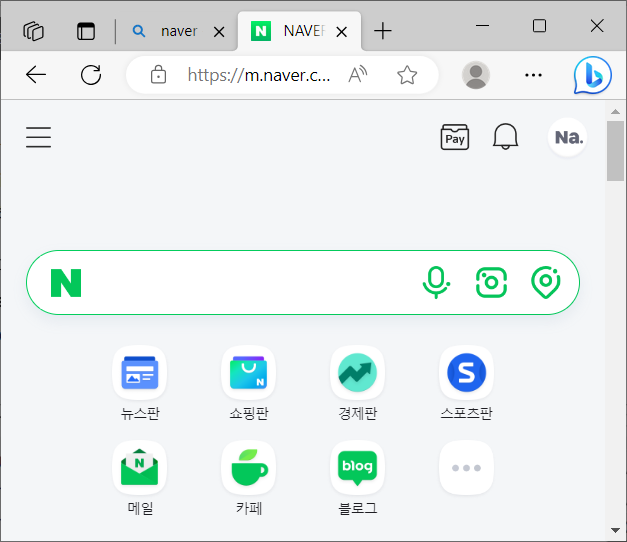Close the NAVER tab
Screen dimensions: 627x542
(x=341, y=32)
